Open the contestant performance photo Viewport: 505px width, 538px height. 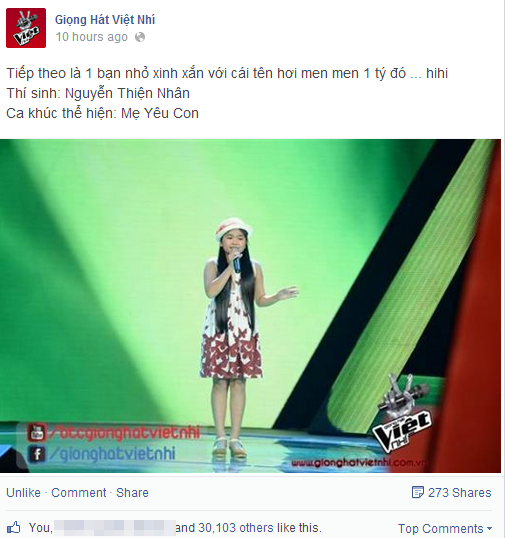pyautogui.click(x=250, y=306)
